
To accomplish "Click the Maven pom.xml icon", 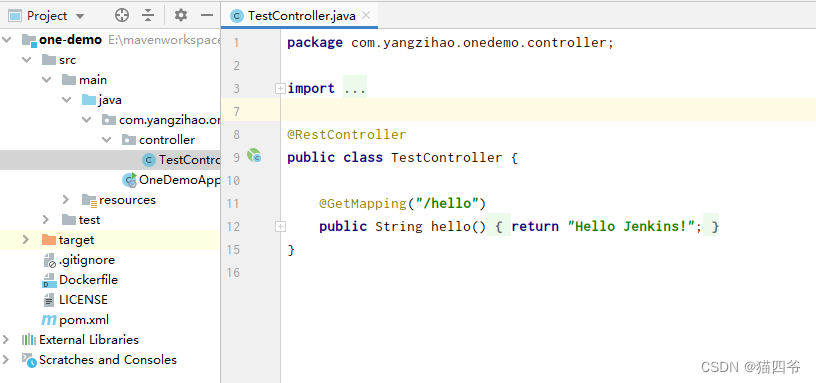I will pos(49,320).
